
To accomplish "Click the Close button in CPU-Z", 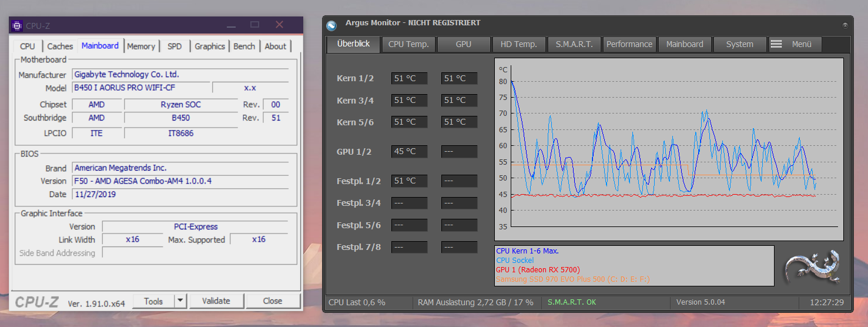I will click(273, 301).
